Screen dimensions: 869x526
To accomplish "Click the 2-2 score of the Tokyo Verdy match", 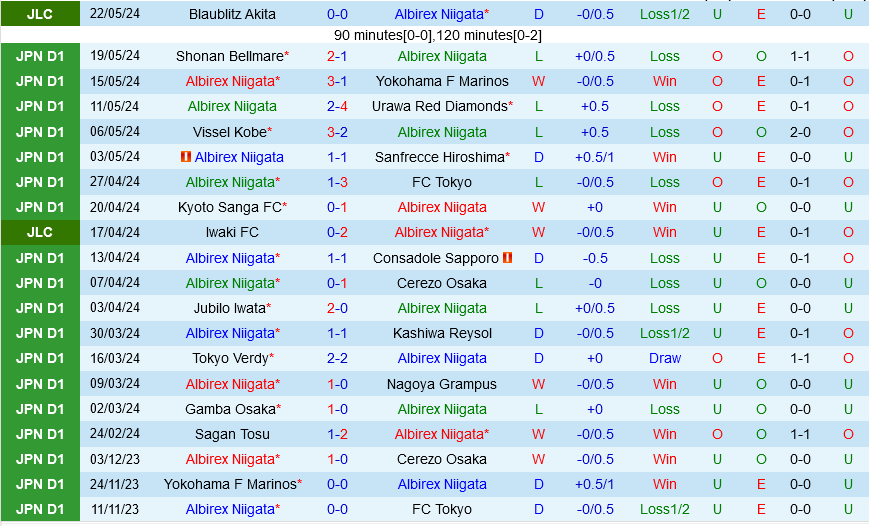I will 337,358.
